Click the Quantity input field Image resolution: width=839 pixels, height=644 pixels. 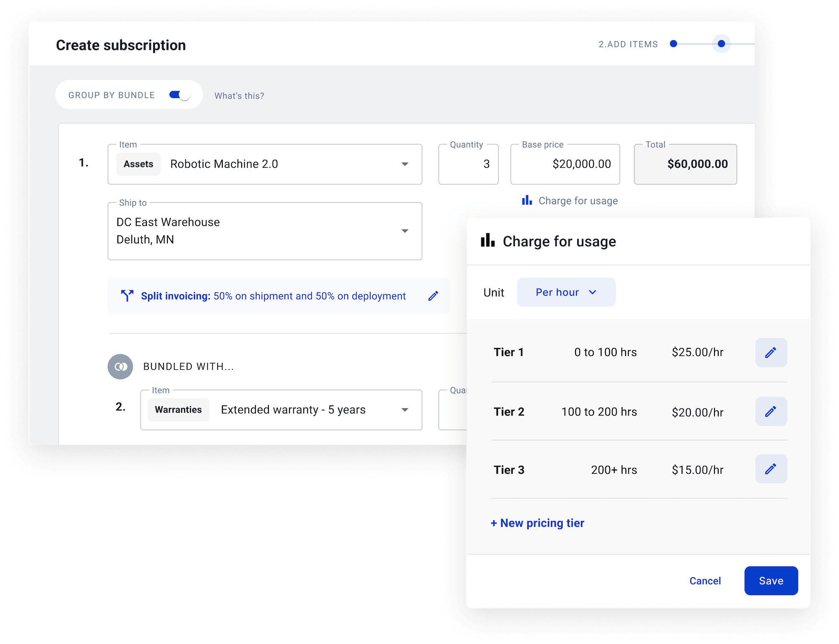[x=468, y=164]
